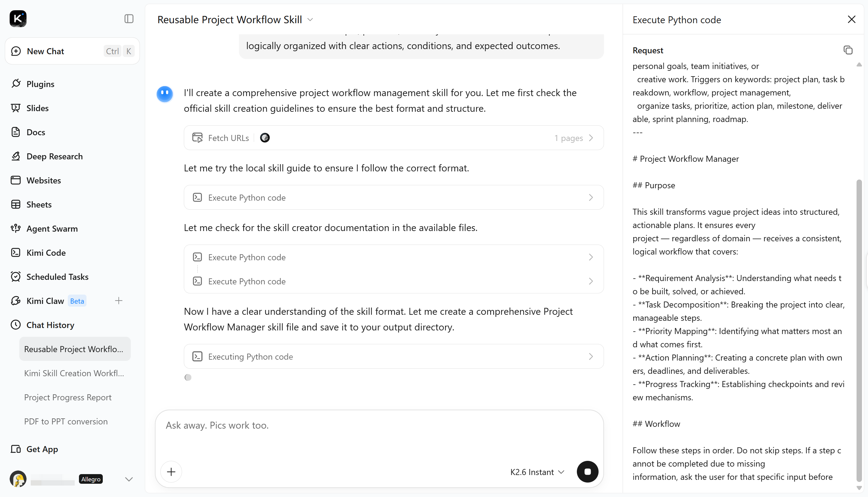The height and width of the screenshot is (497, 868).
Task: Expand the Fetch URLs 1 pages result
Action: click(394, 138)
